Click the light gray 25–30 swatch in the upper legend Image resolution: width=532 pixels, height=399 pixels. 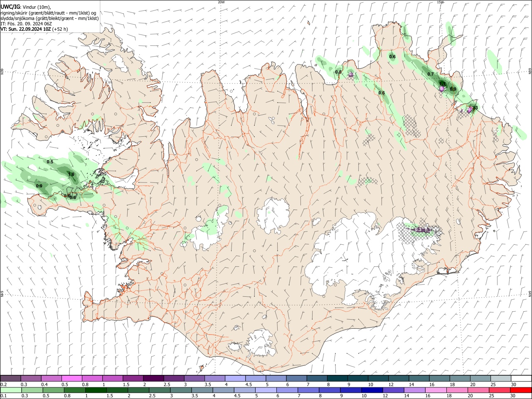point(501,379)
